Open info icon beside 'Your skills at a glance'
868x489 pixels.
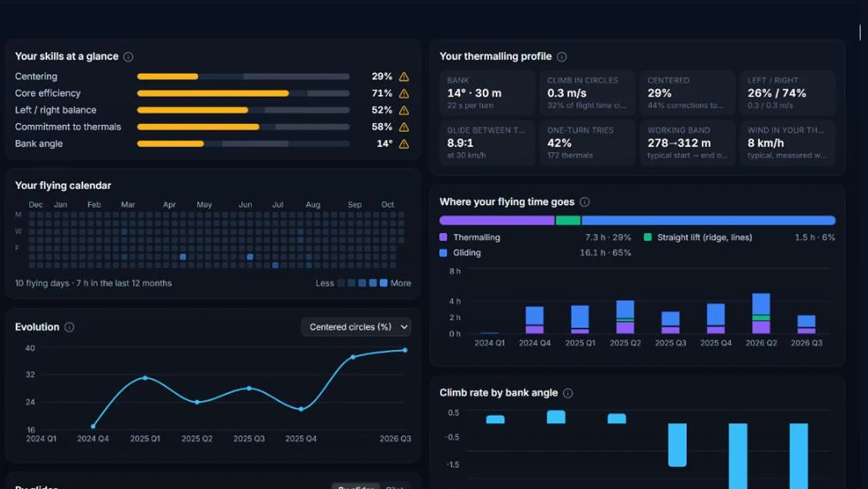pyautogui.click(x=128, y=56)
